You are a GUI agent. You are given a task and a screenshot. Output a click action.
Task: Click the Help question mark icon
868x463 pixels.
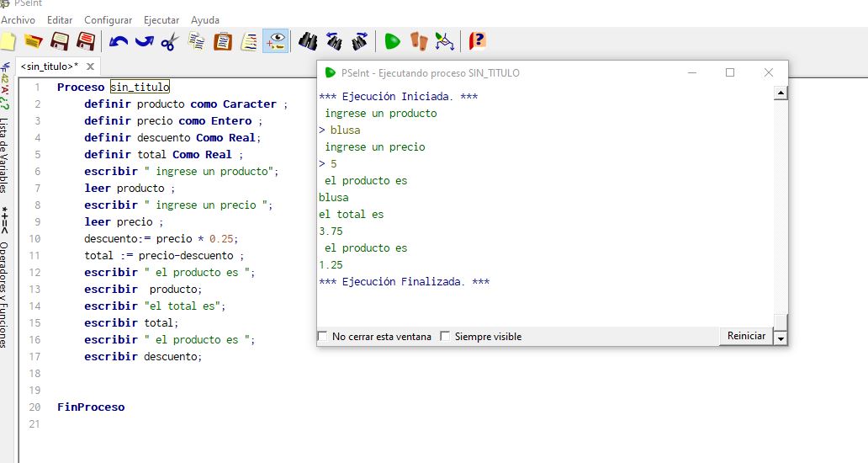477,40
